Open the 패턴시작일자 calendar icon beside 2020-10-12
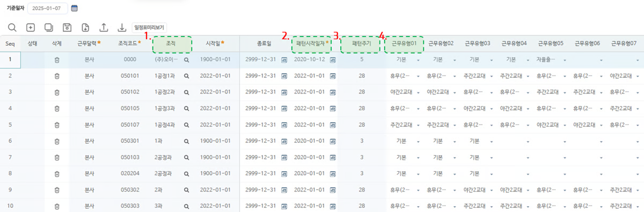This screenshot has height=212, width=644. tap(333, 60)
